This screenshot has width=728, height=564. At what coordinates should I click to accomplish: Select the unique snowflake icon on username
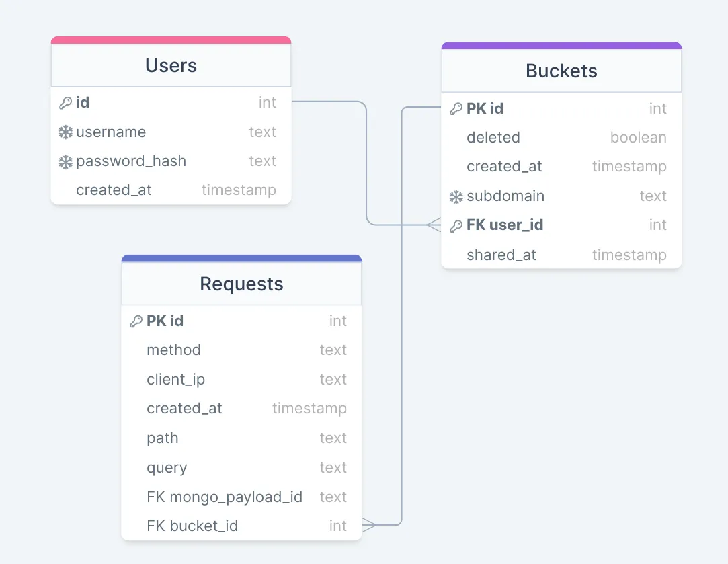click(x=67, y=132)
